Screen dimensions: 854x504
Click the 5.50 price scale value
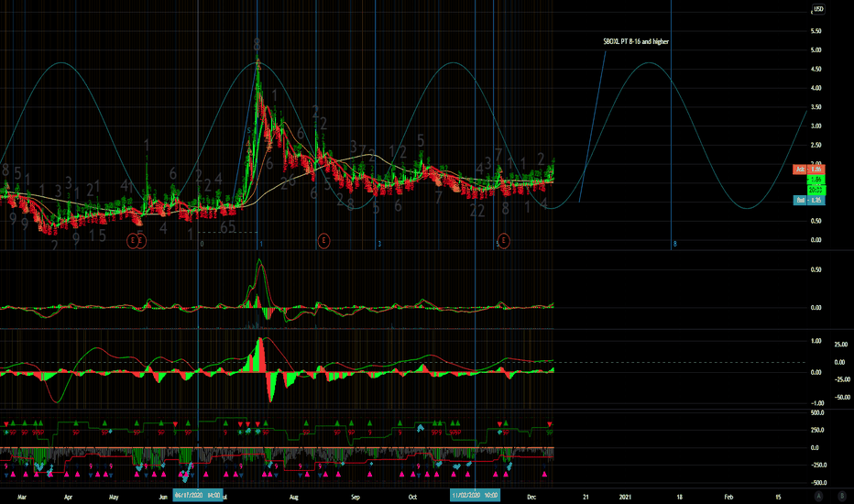point(816,31)
